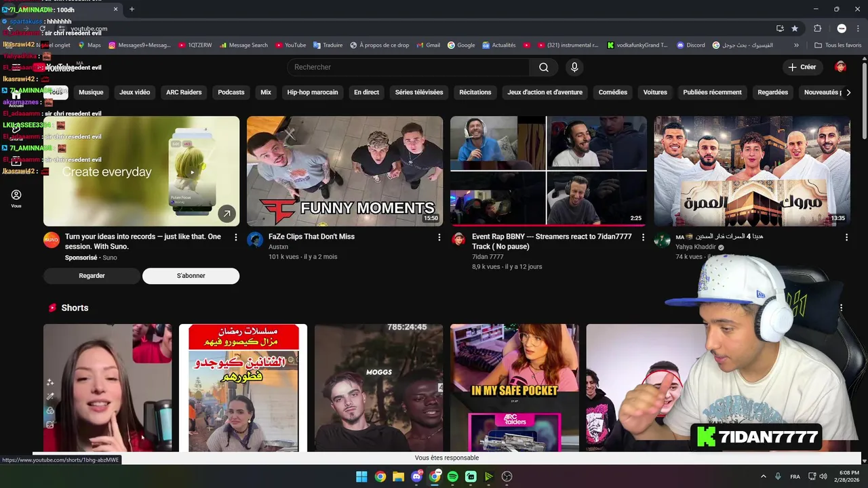Open a new browser tab
The width and height of the screenshot is (868, 488).
tap(132, 9)
